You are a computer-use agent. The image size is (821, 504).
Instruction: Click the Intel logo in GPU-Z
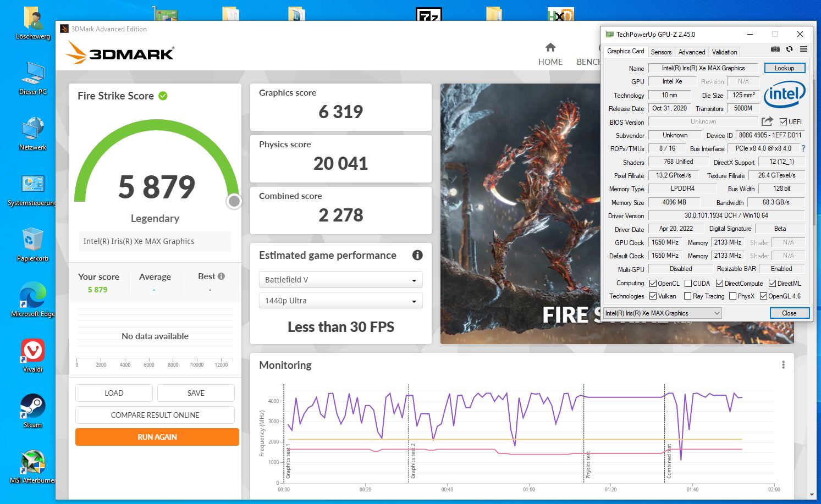click(x=784, y=93)
